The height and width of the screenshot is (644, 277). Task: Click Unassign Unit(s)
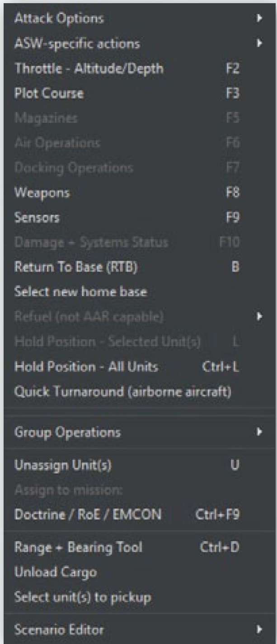pyautogui.click(x=63, y=465)
